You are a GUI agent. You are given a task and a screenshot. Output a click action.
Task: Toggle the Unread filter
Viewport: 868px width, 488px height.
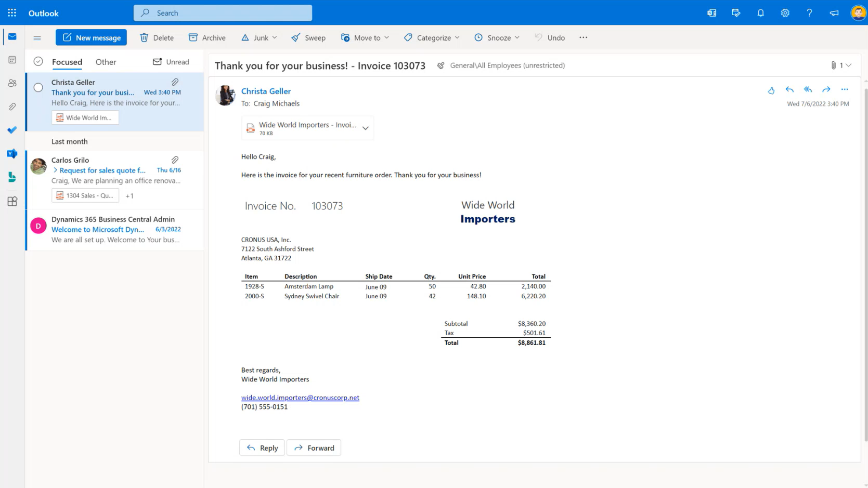(171, 62)
